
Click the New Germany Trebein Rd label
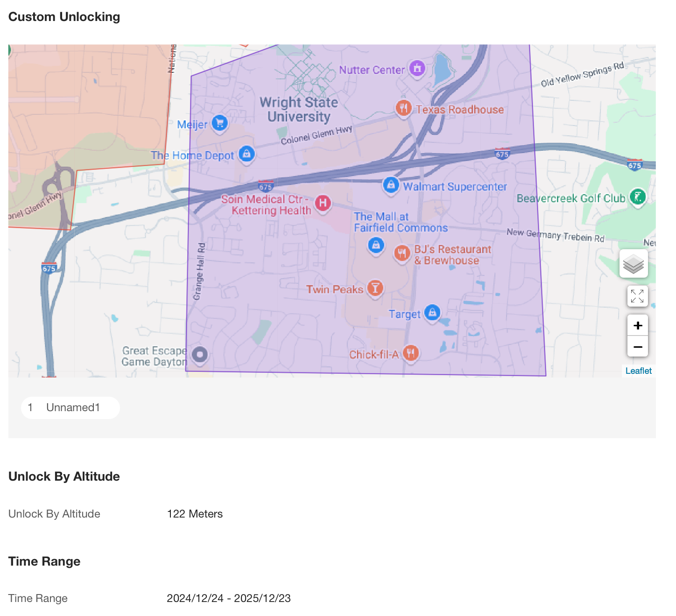click(x=555, y=235)
